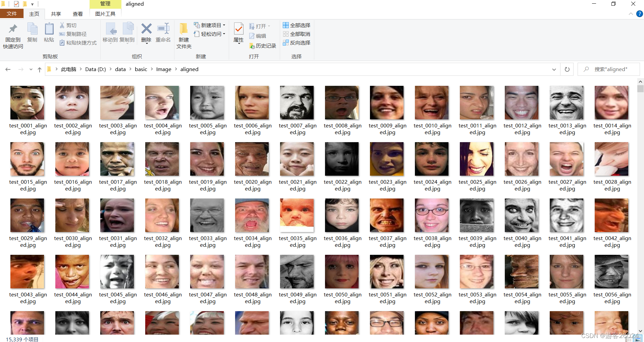The image size is (644, 342).
Task: Click Quick Access Toolbar properties checkbox icon
Action: (x=16, y=4)
